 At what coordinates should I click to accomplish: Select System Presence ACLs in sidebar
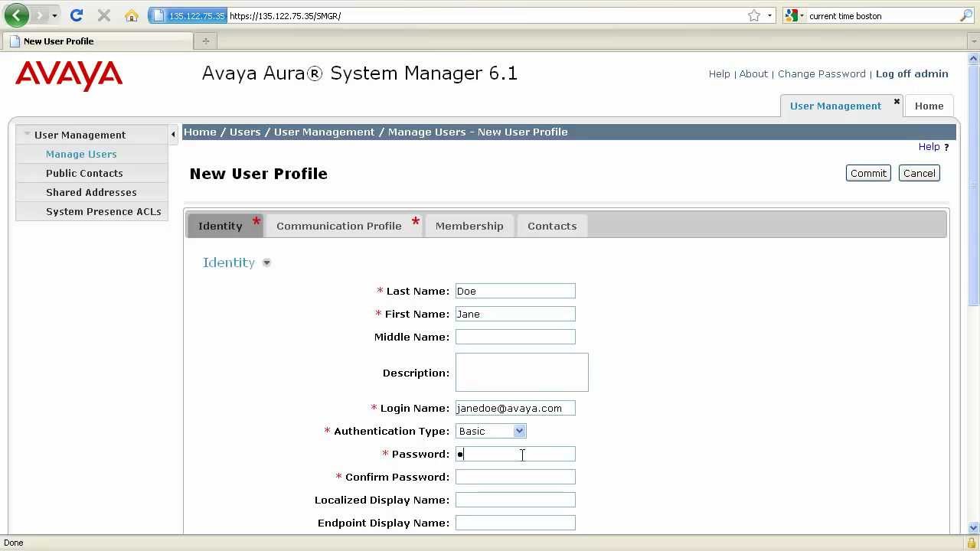coord(103,211)
